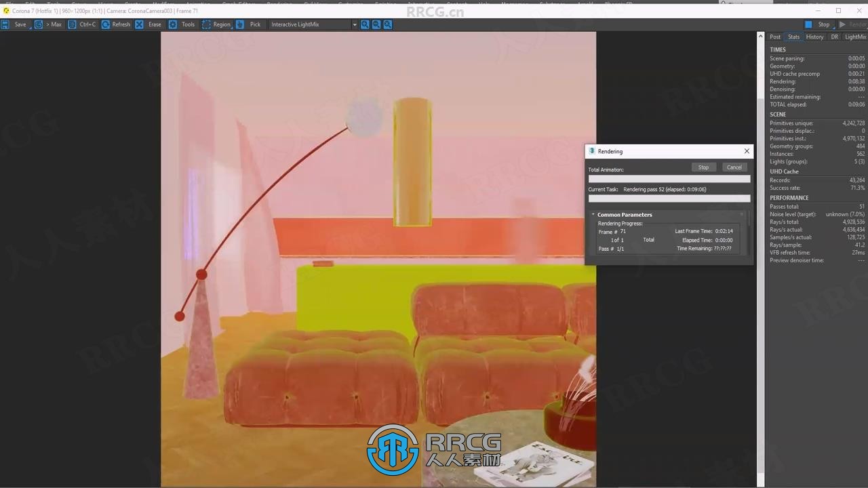
Task: Toggle the Pick label
Action: tap(255, 24)
